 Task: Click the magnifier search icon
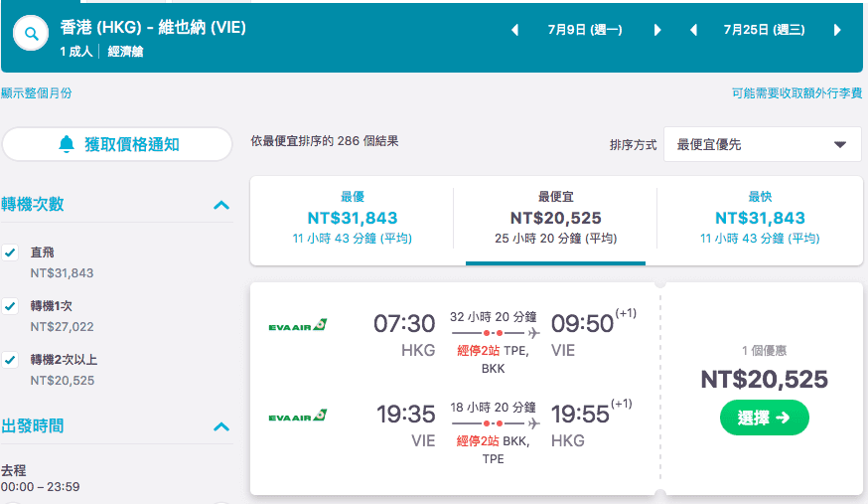(x=31, y=34)
